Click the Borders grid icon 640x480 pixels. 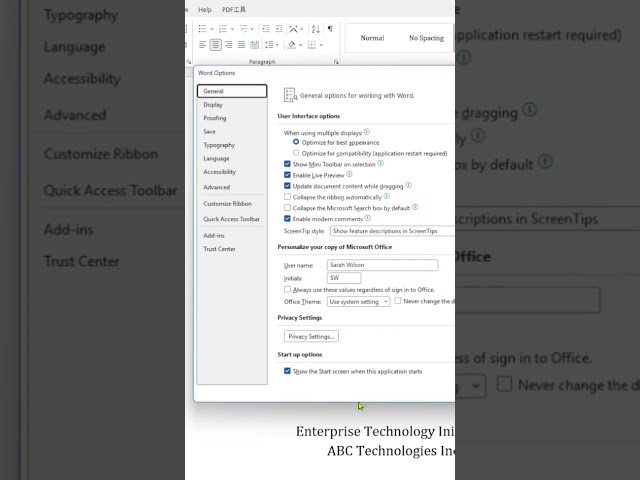point(312,45)
